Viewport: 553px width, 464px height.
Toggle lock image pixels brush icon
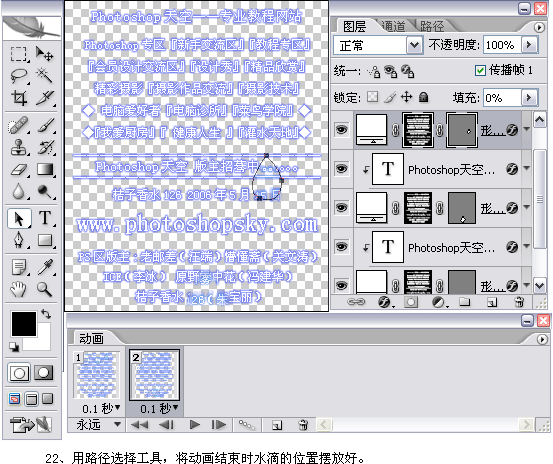point(390,97)
